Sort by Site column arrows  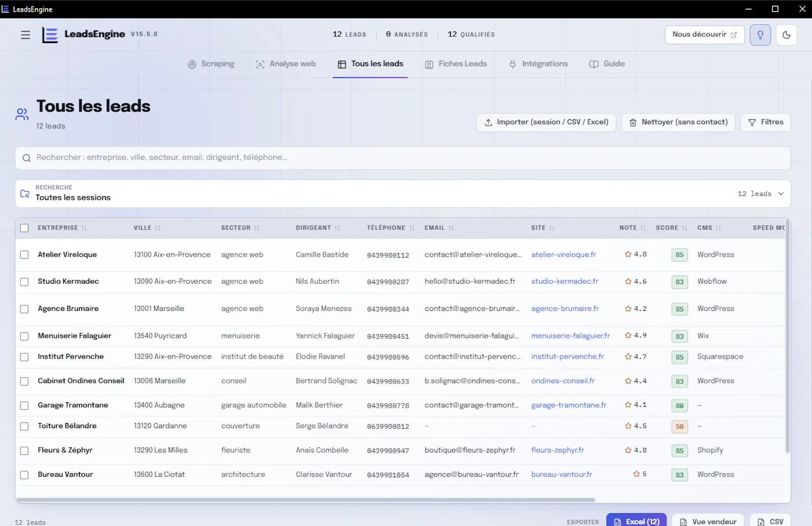552,228
